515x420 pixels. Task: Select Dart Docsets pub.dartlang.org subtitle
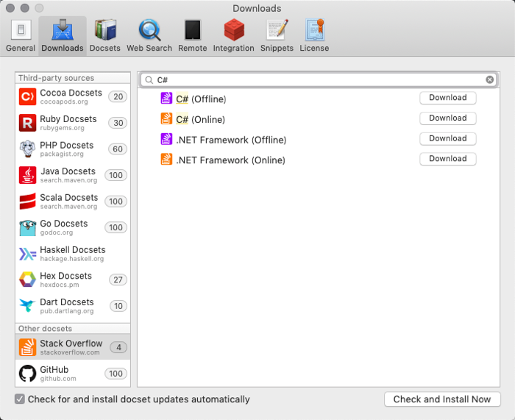click(x=67, y=311)
